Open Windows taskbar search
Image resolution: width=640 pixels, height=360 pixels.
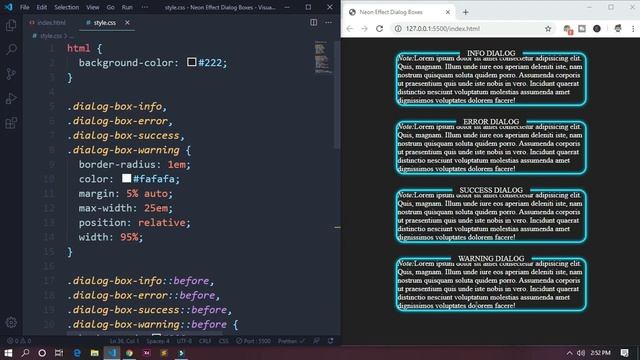pos(25,353)
